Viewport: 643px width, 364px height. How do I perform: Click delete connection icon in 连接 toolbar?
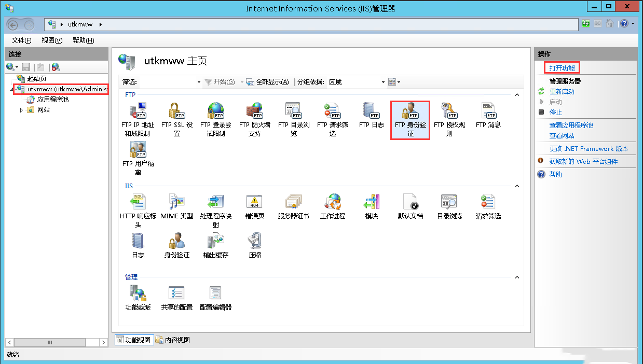(56, 67)
